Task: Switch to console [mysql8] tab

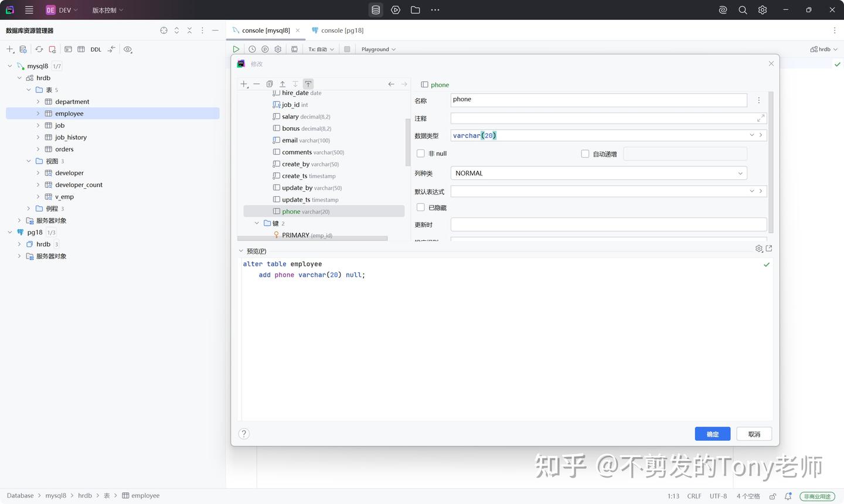Action: (x=266, y=30)
